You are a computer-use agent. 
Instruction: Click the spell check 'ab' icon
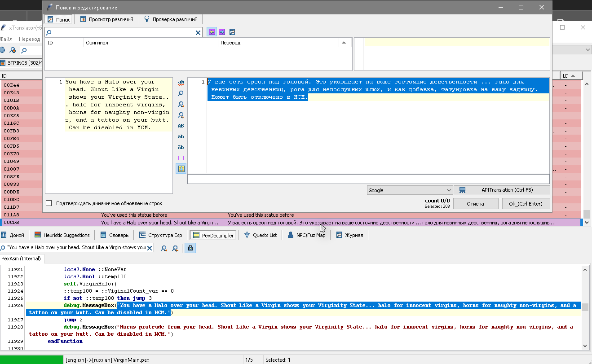click(x=181, y=83)
